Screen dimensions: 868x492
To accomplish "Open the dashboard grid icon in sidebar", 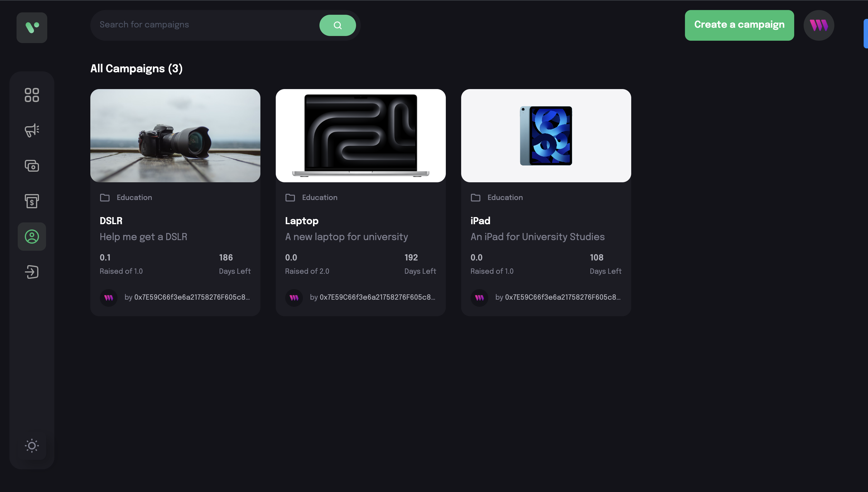I will pos(32,95).
